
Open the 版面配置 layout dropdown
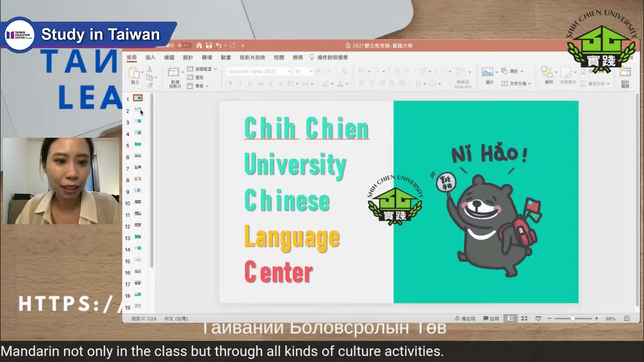pos(202,69)
